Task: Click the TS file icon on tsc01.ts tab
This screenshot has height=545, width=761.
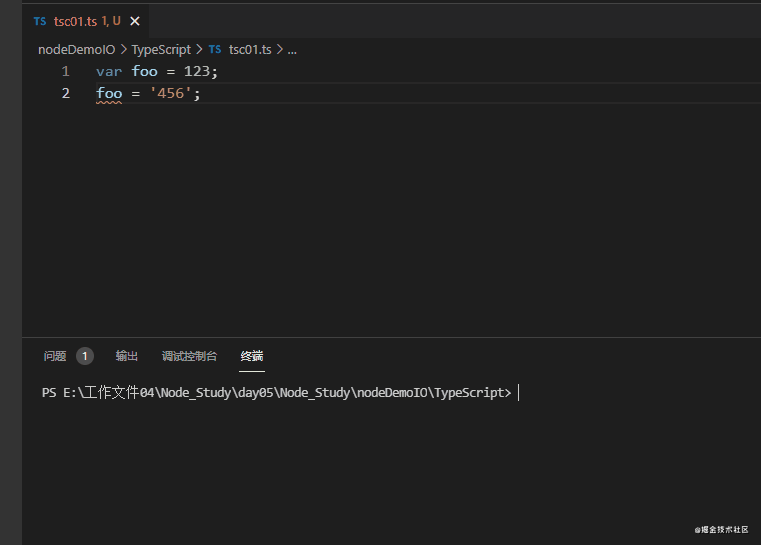Action: (40, 21)
